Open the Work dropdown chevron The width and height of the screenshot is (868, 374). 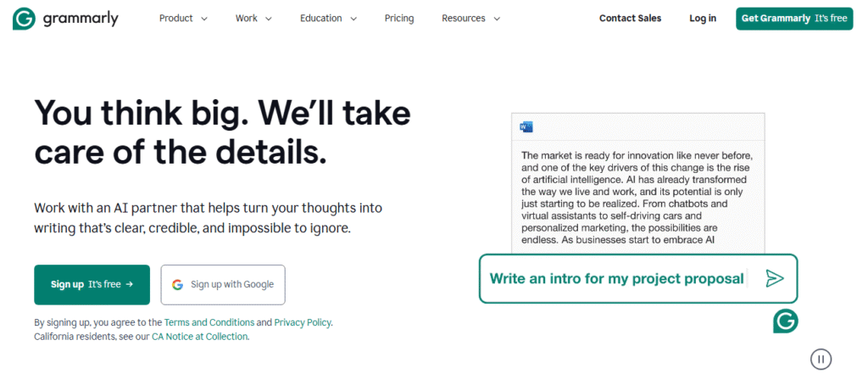click(269, 19)
